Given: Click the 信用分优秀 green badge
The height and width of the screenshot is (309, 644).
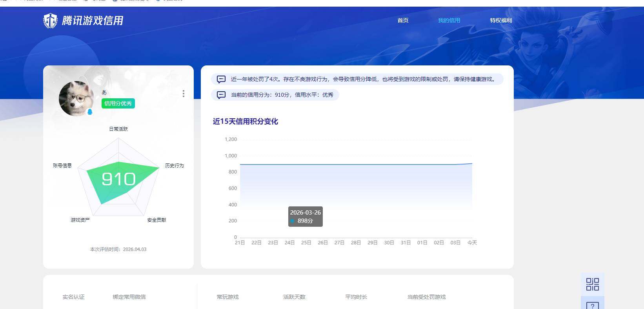Looking at the screenshot, I should 118,103.
